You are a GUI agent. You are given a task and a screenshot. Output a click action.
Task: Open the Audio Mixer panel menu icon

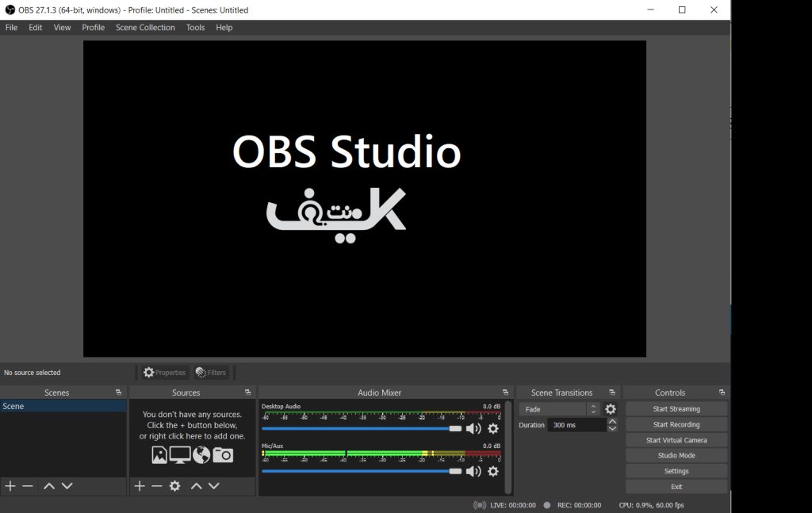click(506, 392)
